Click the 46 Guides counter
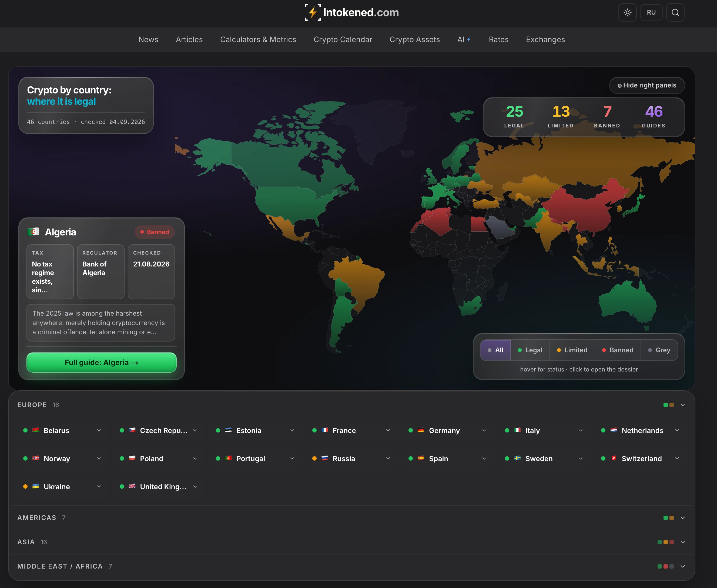 (653, 117)
